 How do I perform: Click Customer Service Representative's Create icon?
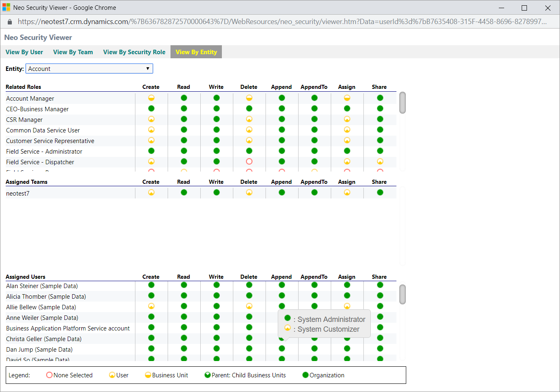151,140
